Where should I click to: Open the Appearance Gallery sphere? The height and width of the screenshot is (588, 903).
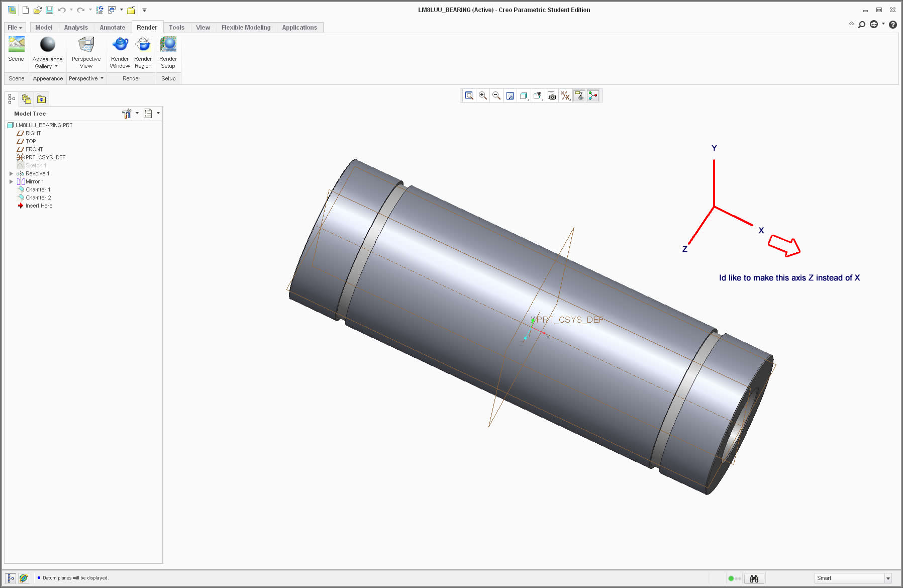point(48,53)
